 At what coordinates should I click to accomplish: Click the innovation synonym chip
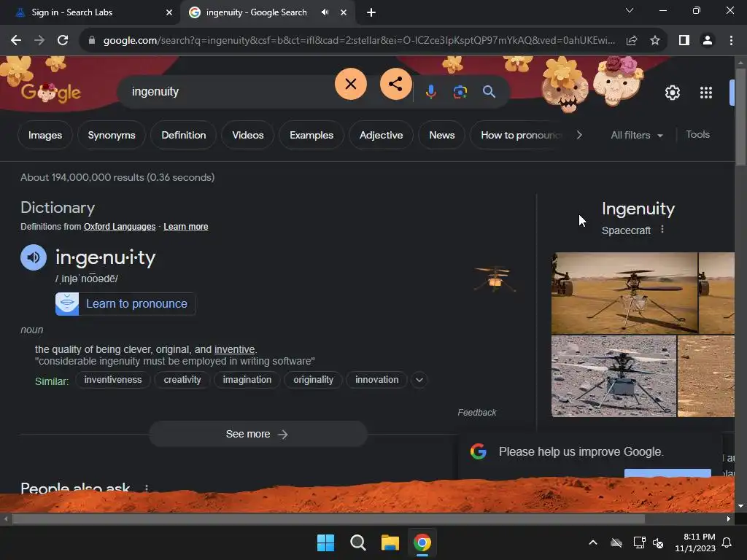tap(377, 380)
